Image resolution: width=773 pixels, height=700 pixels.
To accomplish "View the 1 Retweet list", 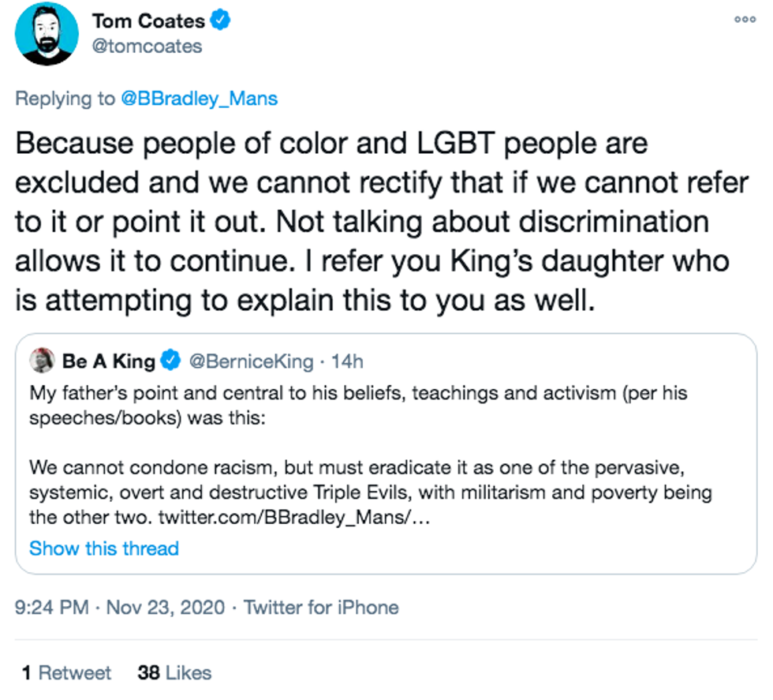I will [x=67, y=672].
